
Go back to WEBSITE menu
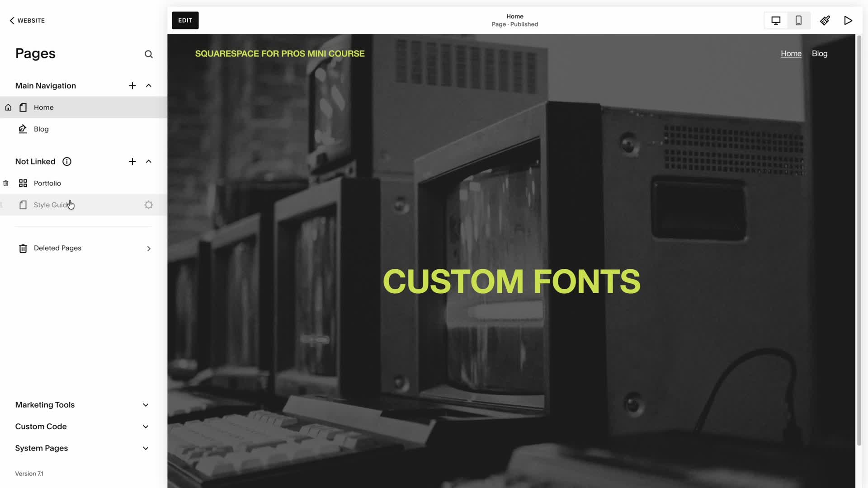click(27, 21)
